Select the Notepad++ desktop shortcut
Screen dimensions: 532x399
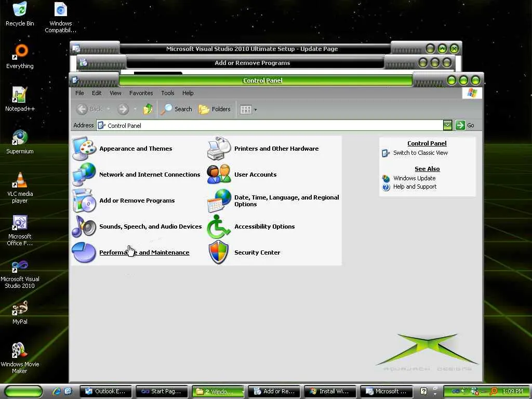tap(20, 99)
